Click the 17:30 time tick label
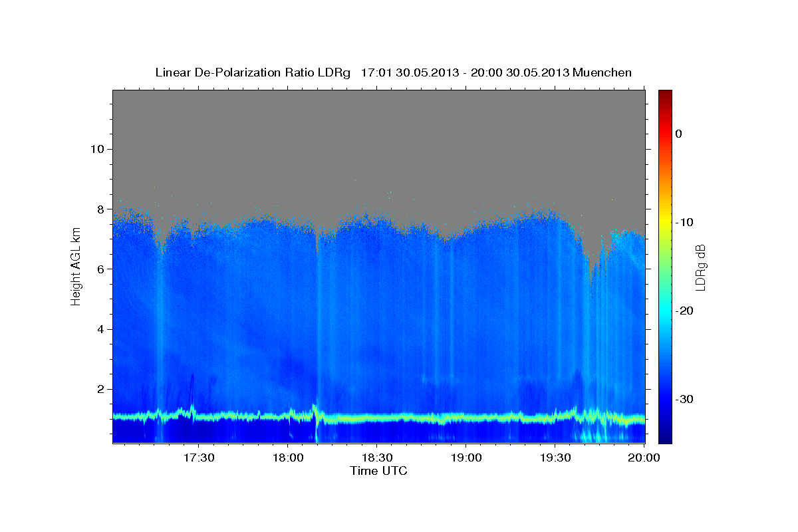Screen dimensions: 798x532 click(199, 458)
